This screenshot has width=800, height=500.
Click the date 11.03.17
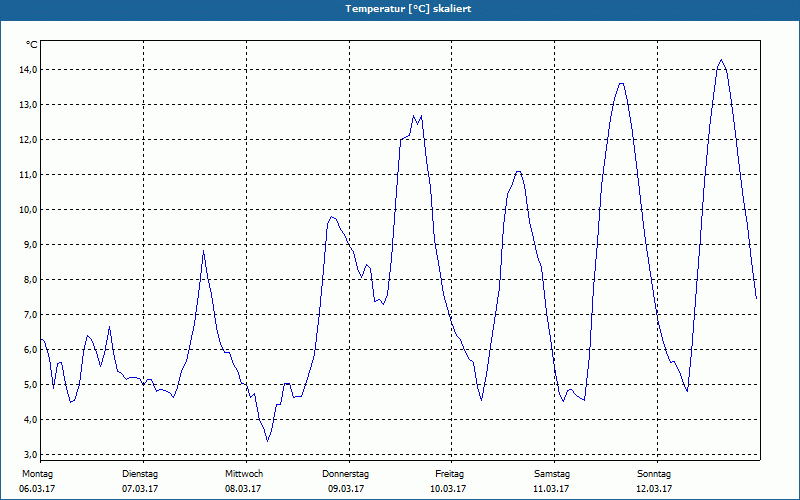coord(551,489)
